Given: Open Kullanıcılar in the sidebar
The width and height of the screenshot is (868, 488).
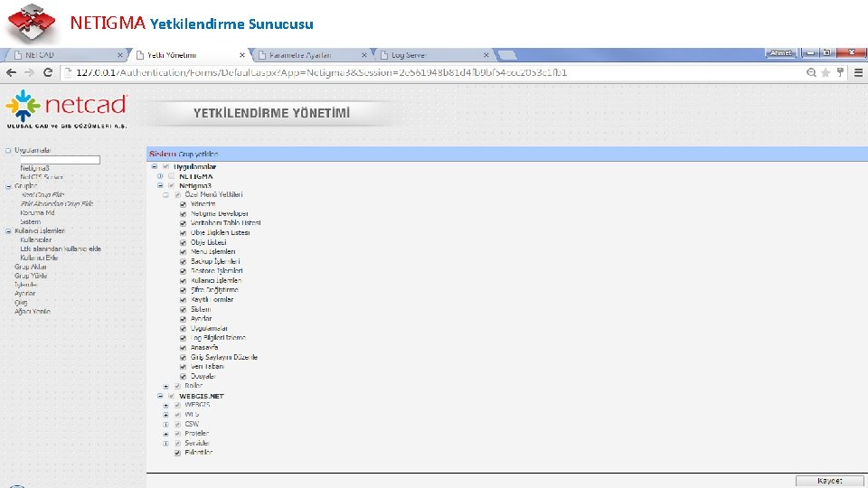Looking at the screenshot, I should (x=36, y=239).
